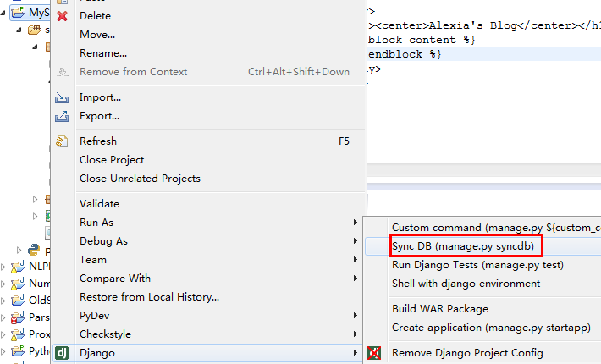The width and height of the screenshot is (601, 364).
Task: Click the Export icon in menu
Action: click(x=62, y=116)
